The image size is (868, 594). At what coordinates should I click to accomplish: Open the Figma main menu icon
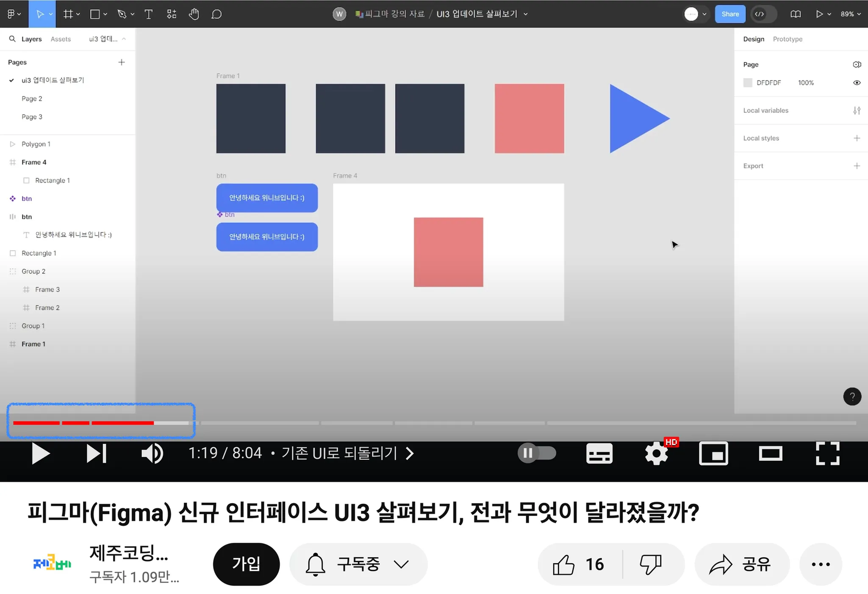(11, 14)
